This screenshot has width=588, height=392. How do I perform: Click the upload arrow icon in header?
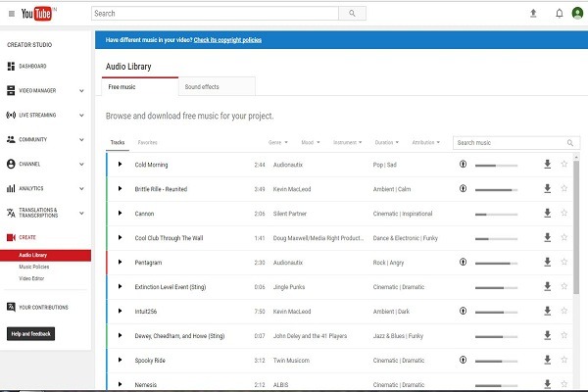533,14
